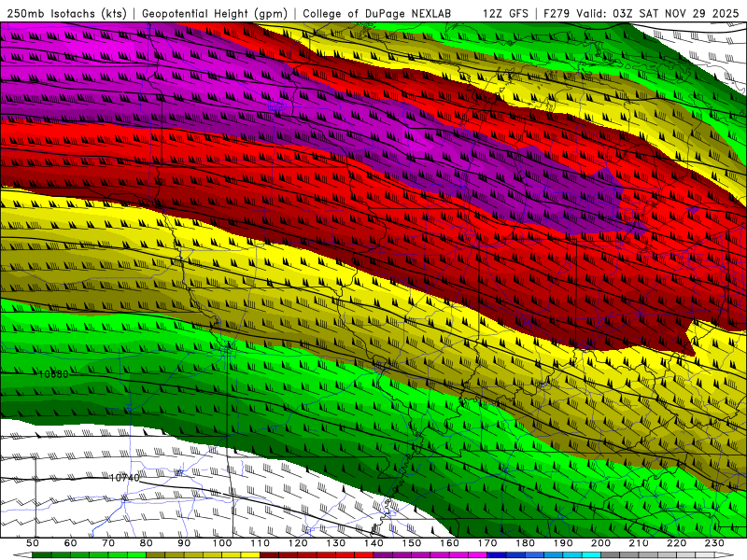Pick the magenta swatch just before 170
Image resolution: width=747 pixels, height=560 pixels.
tap(477, 555)
